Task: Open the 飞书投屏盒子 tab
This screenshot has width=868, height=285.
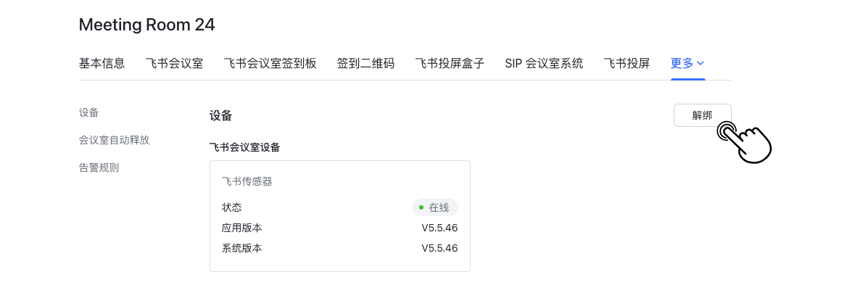Action: [450, 63]
